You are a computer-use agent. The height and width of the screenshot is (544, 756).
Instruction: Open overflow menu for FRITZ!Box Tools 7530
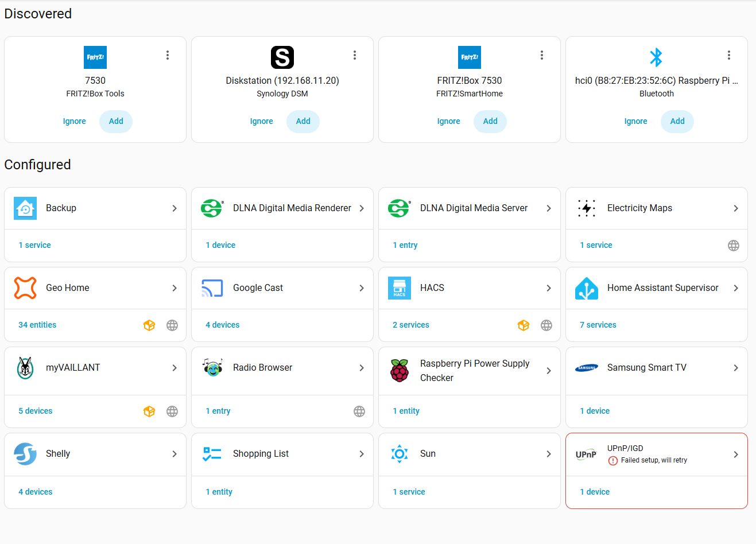click(168, 55)
